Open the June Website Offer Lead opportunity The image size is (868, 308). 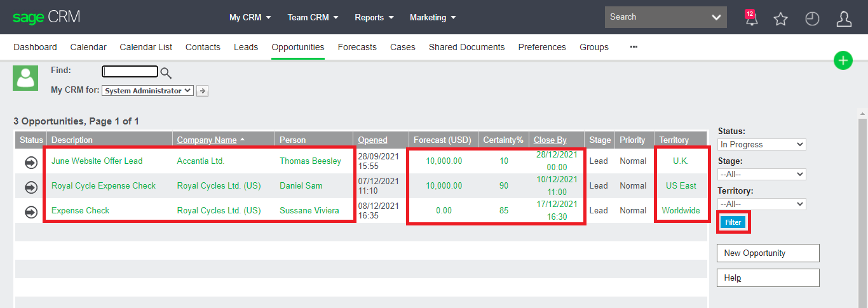[97, 161]
